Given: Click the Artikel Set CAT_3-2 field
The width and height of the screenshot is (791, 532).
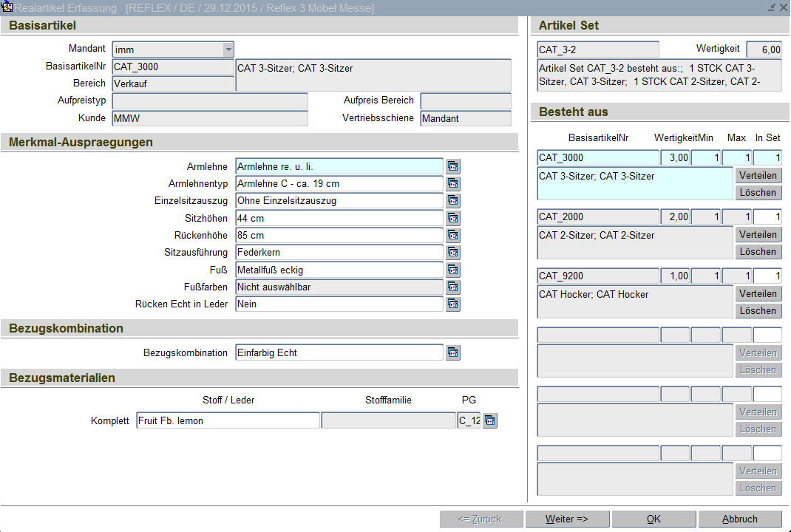Looking at the screenshot, I should tap(597, 50).
